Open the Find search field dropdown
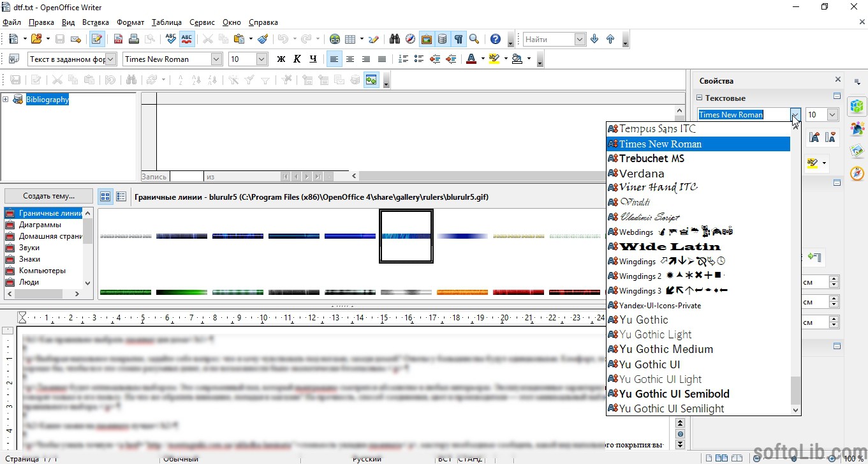This screenshot has height=464, width=868. pos(580,40)
